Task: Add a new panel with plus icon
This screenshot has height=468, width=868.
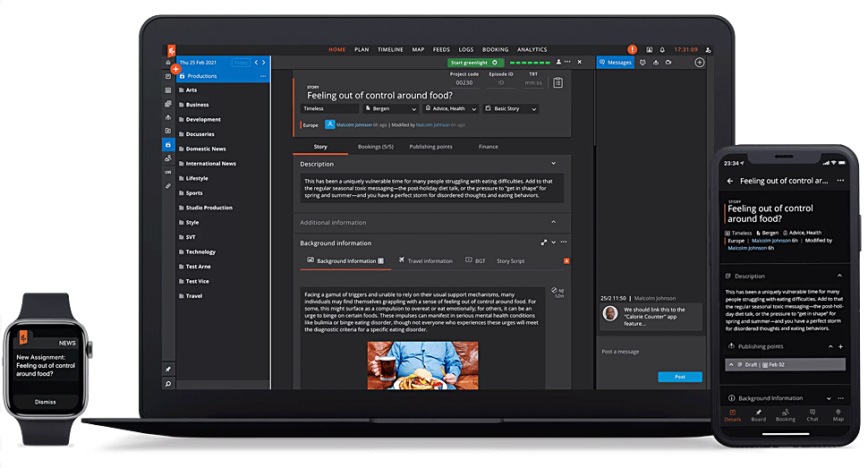Action: (700, 63)
